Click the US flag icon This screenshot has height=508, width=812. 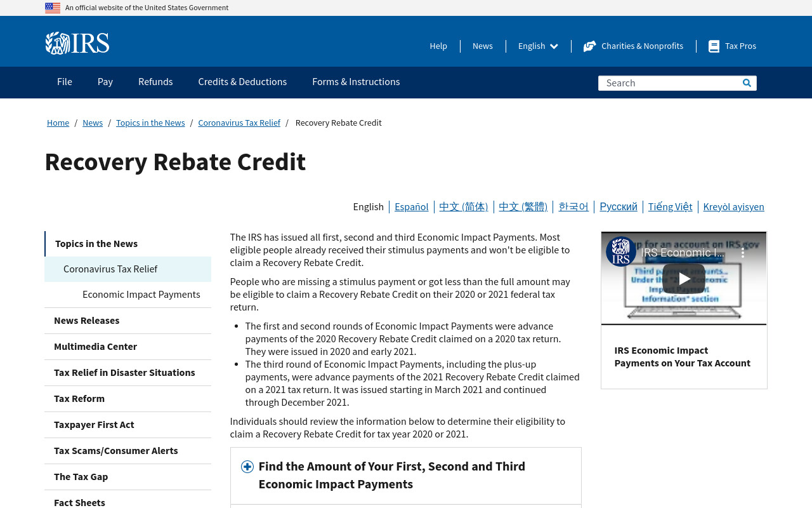click(x=53, y=8)
